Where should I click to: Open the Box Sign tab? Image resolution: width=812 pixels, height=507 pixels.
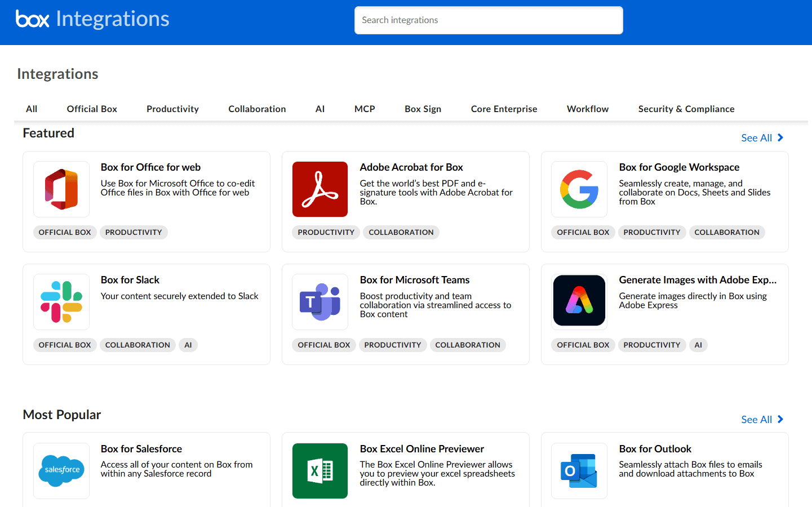(x=423, y=109)
